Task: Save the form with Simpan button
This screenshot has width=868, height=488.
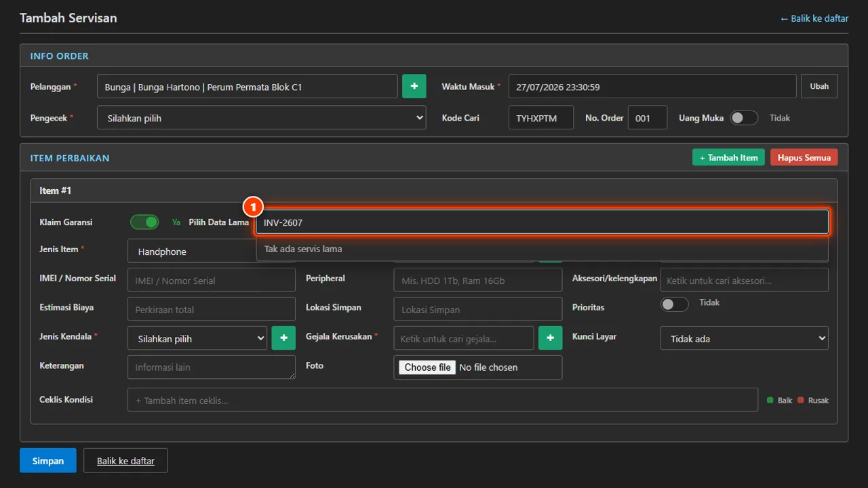Action: [48, 461]
